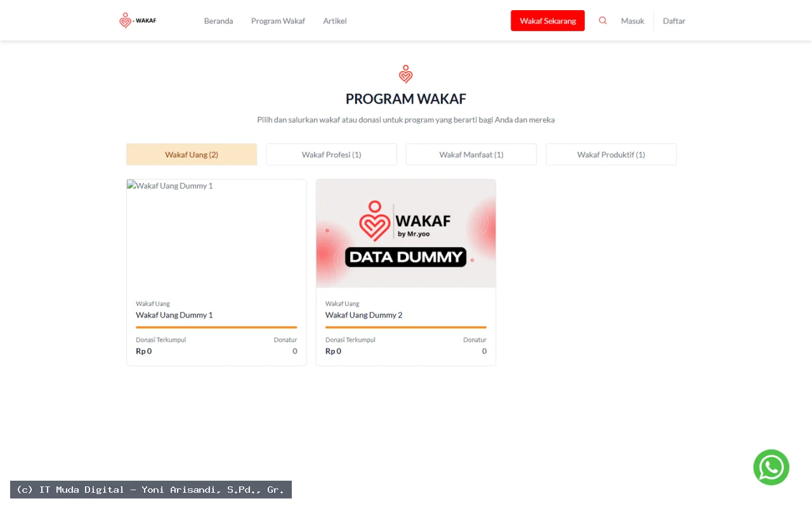Click the Wakaf Uang Dummy 2 progress bar
Image resolution: width=812 pixels, height=508 pixels.
(406, 327)
